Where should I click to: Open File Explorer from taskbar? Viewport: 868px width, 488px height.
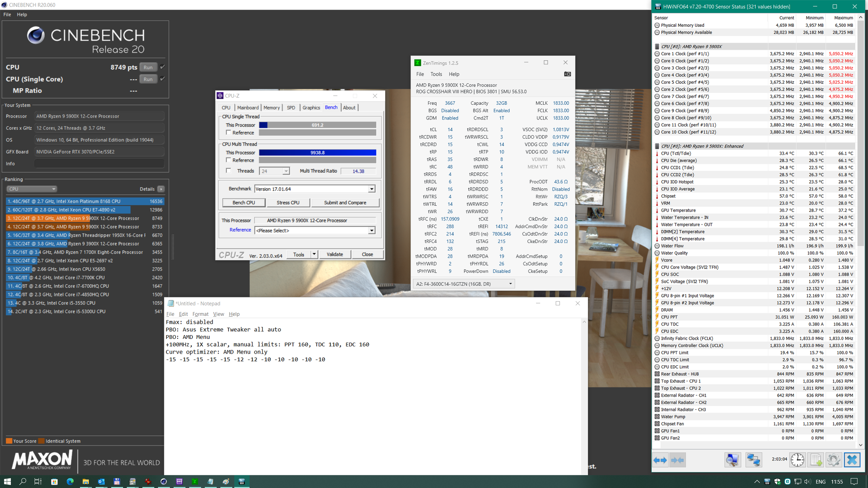tap(86, 482)
